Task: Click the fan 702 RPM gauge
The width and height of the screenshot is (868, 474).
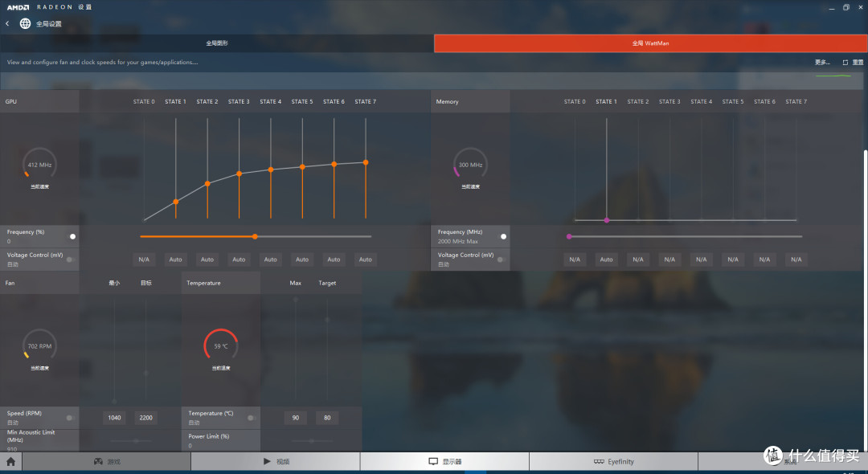Action: (39, 345)
